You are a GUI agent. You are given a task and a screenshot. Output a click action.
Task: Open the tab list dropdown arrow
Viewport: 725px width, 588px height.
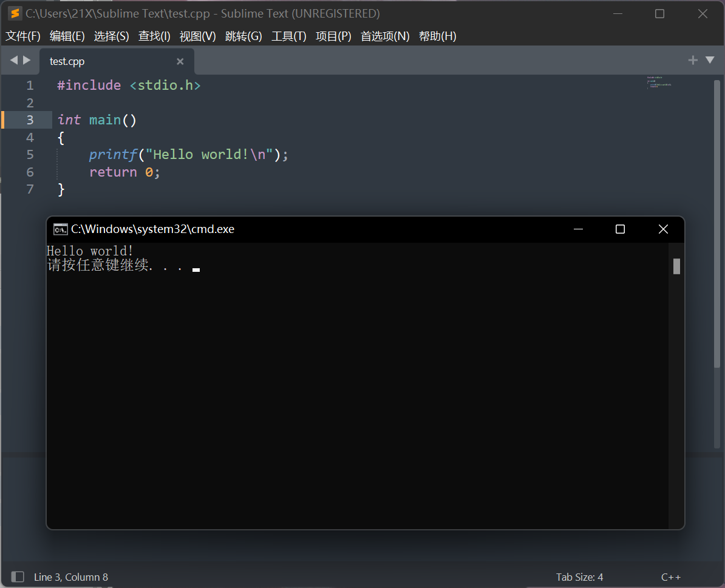click(710, 60)
